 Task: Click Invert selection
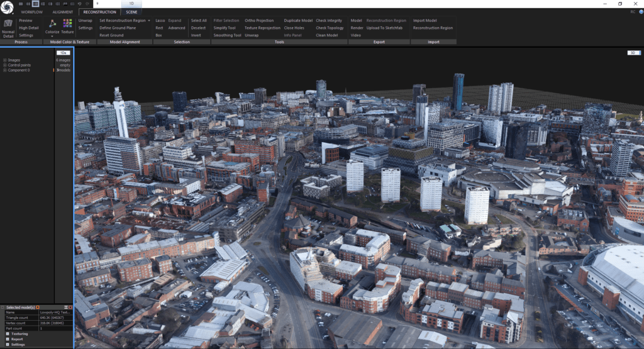(196, 35)
